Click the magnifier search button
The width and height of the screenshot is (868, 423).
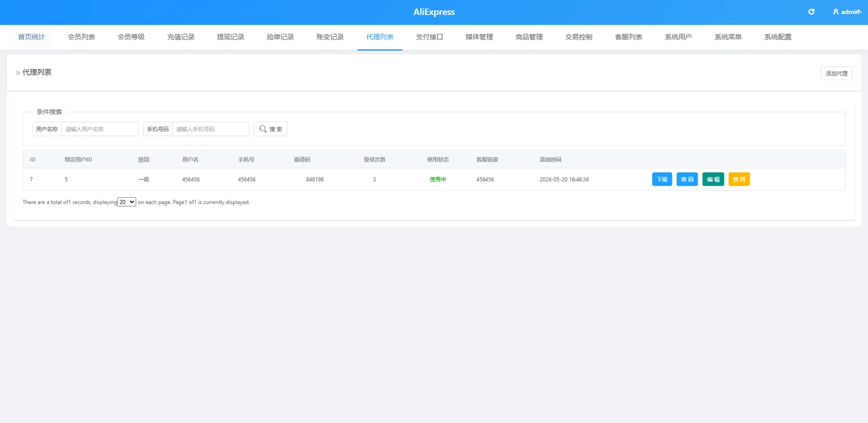[271, 129]
